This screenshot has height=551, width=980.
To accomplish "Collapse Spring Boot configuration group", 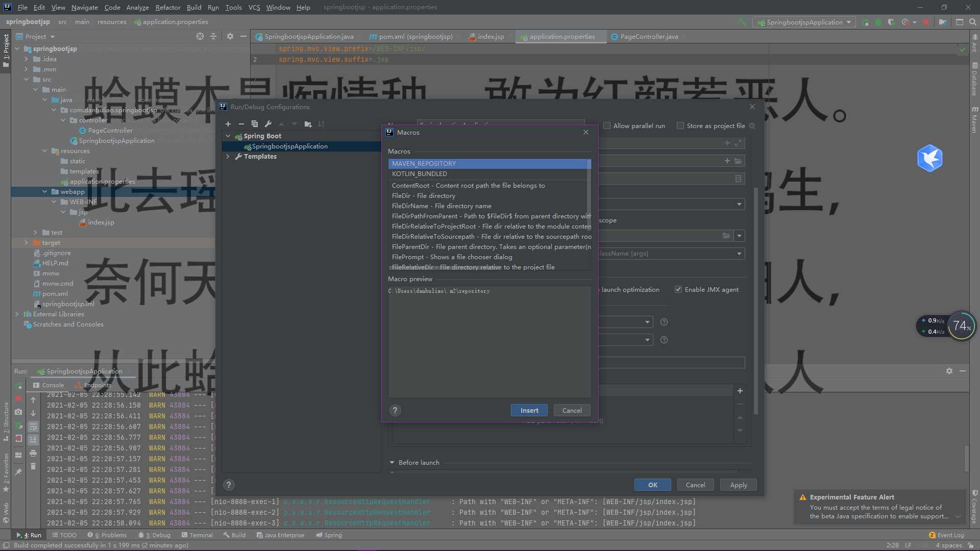I will click(x=228, y=136).
